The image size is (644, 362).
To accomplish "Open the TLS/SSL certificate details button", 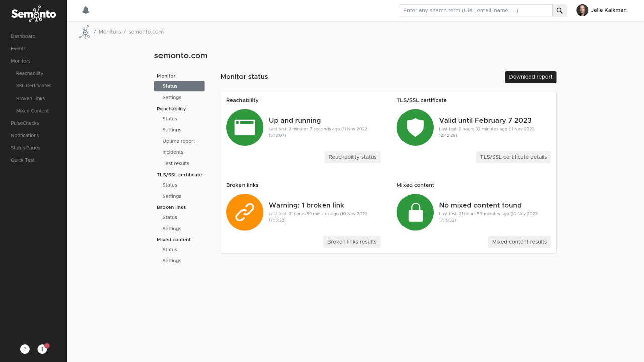I will click(513, 157).
